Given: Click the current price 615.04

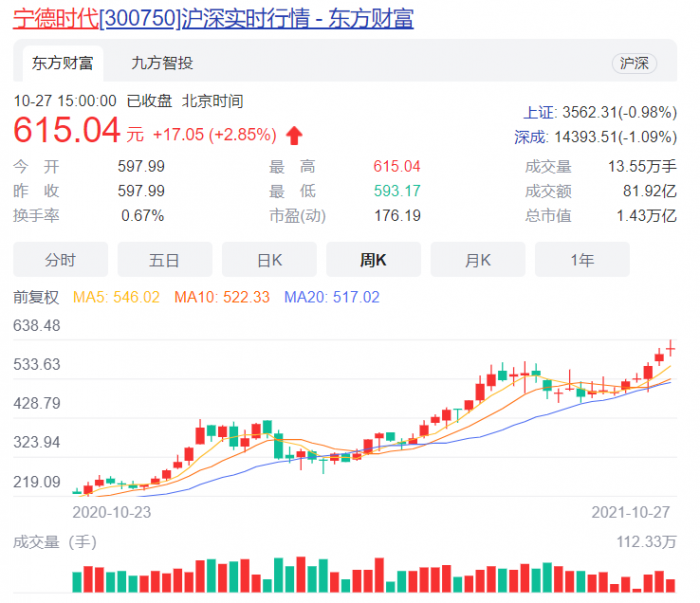Looking at the screenshot, I should click(67, 130).
